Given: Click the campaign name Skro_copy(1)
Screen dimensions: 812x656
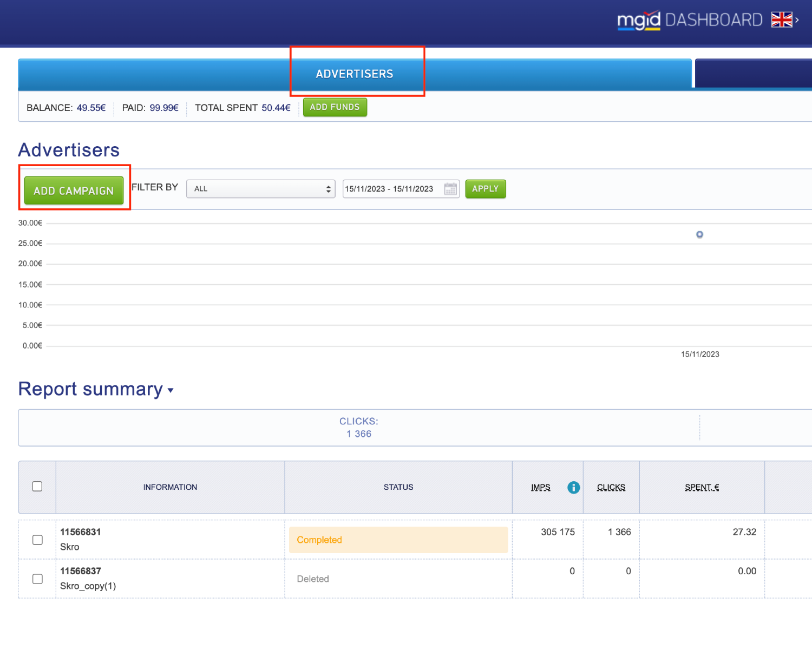Looking at the screenshot, I should 88,586.
